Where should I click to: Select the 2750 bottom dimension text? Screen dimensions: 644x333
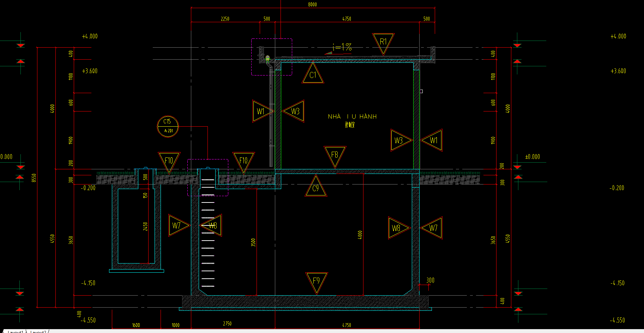[227, 323]
